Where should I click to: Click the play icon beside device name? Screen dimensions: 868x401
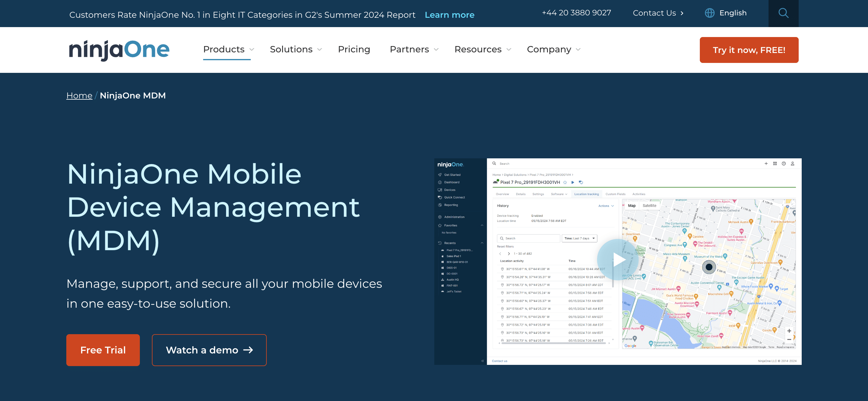click(x=573, y=182)
